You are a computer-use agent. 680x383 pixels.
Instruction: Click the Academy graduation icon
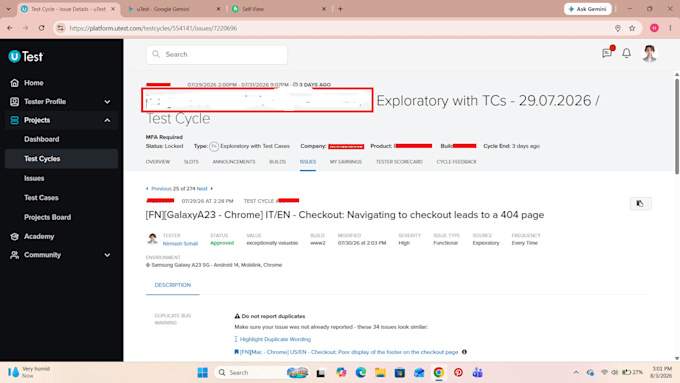pyautogui.click(x=14, y=236)
